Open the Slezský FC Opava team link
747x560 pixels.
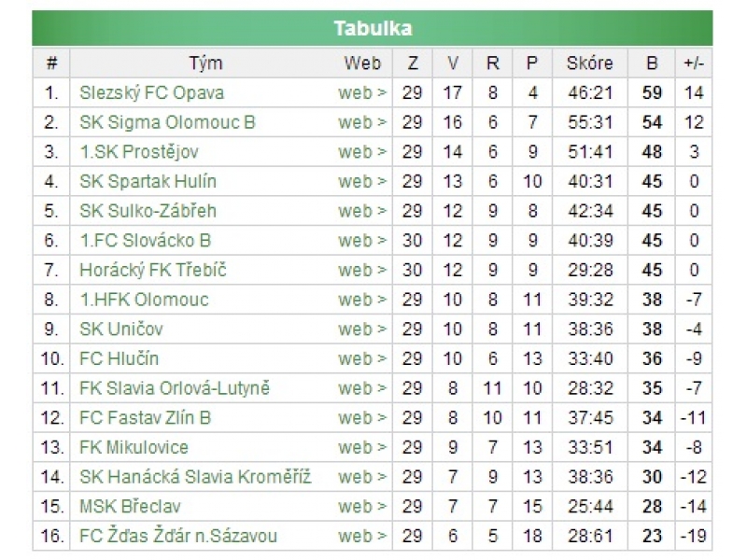[x=151, y=93]
